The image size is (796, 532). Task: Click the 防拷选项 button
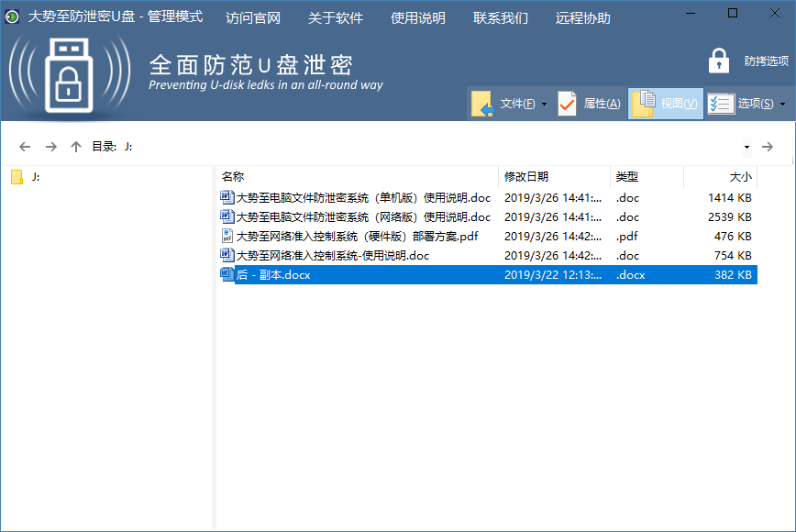coord(767,61)
